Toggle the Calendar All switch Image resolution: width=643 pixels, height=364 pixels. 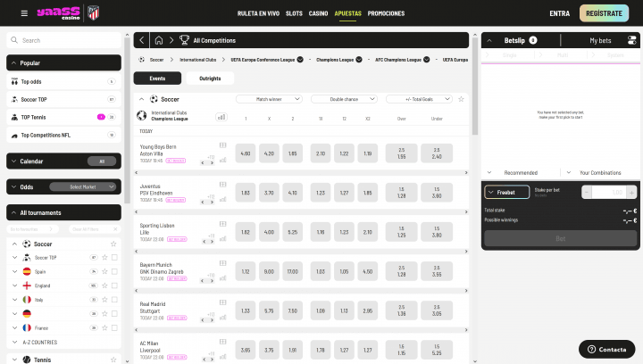click(x=102, y=161)
